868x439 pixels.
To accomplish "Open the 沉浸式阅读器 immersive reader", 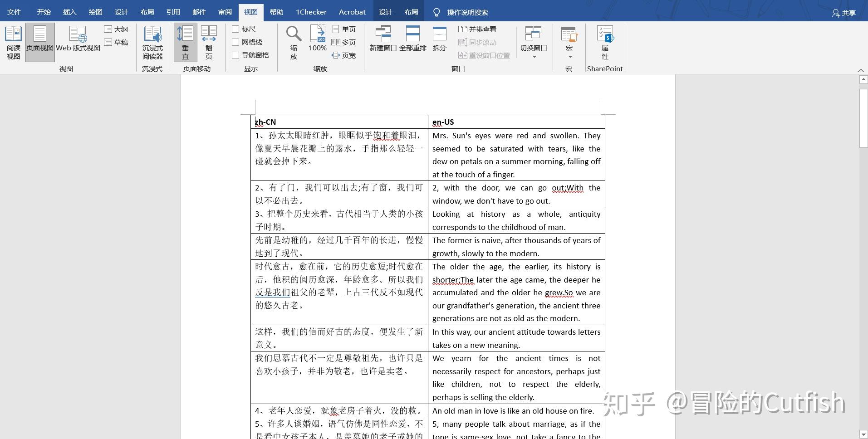I will (x=152, y=41).
